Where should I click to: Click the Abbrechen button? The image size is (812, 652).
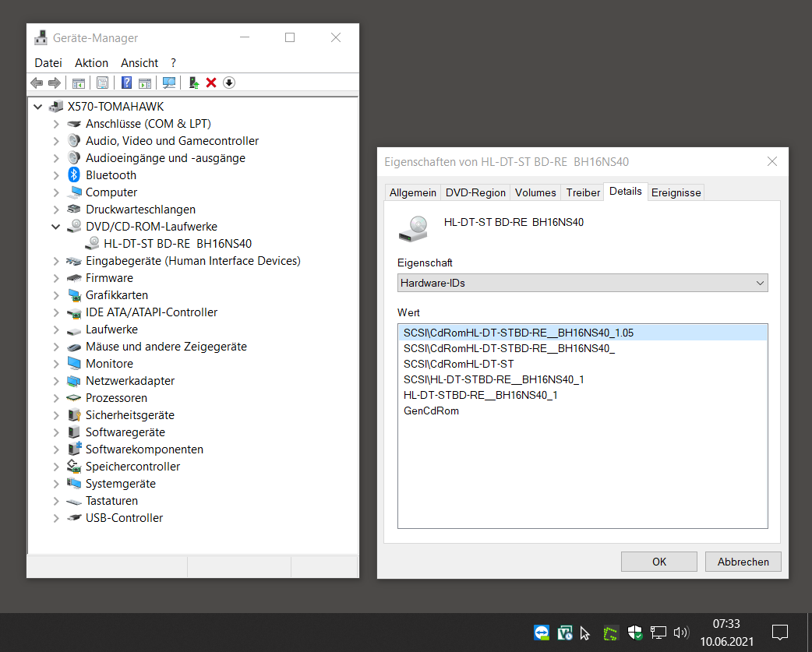pyautogui.click(x=743, y=562)
